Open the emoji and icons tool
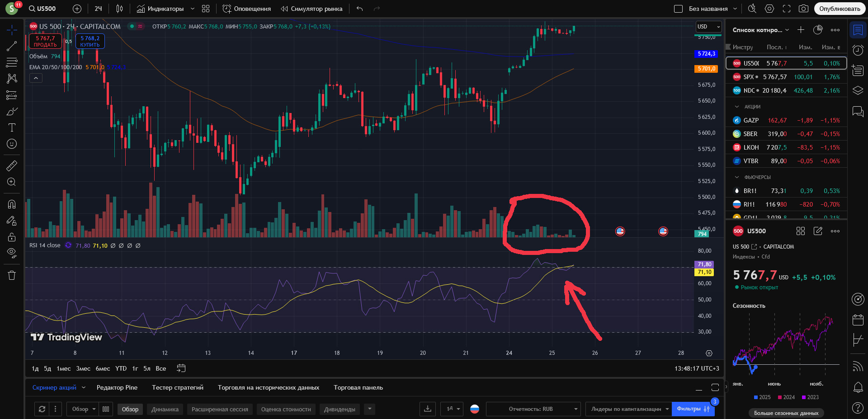 click(x=12, y=144)
